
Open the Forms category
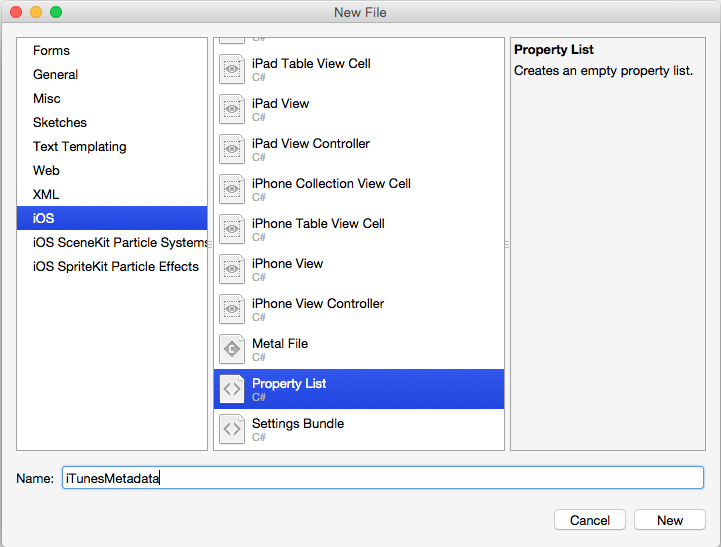coord(51,51)
